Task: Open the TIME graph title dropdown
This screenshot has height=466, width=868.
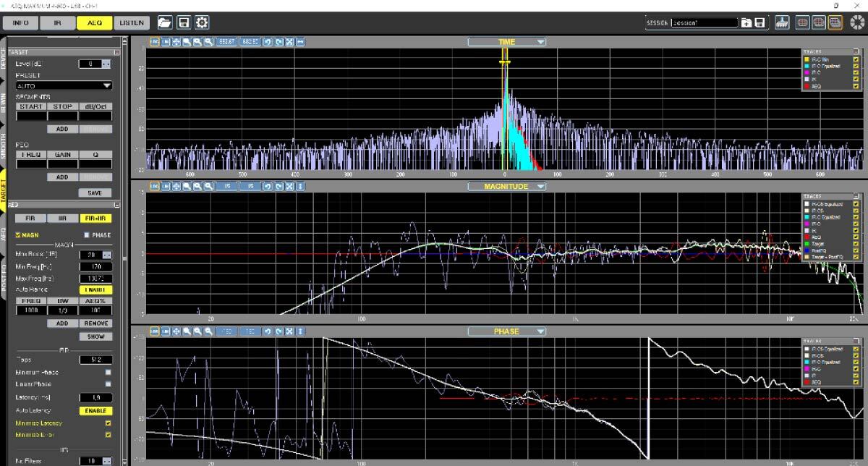Action: 506,42
